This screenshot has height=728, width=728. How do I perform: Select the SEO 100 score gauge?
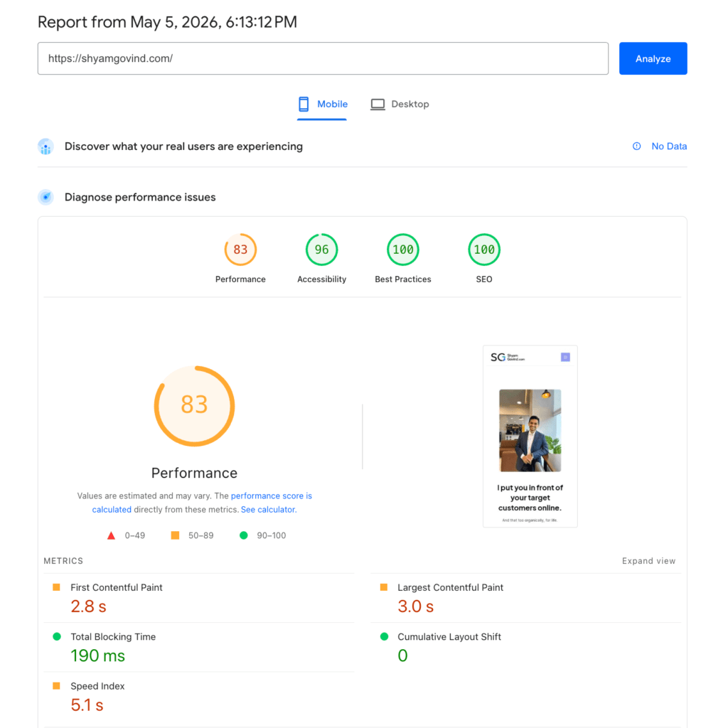click(x=484, y=250)
